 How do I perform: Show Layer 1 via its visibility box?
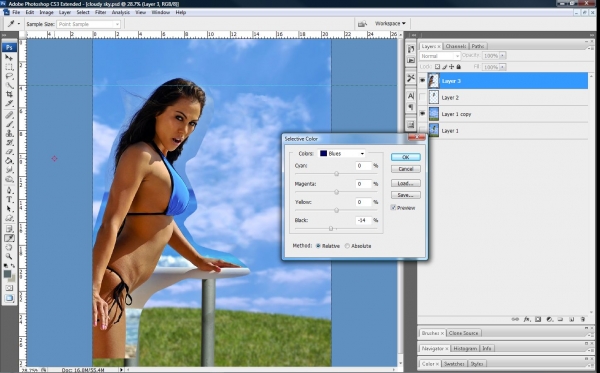click(422, 130)
